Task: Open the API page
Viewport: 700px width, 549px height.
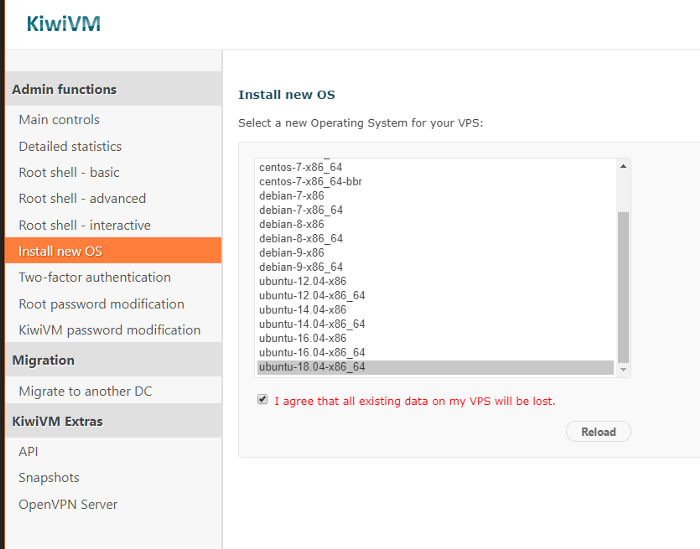Action: pos(28,451)
